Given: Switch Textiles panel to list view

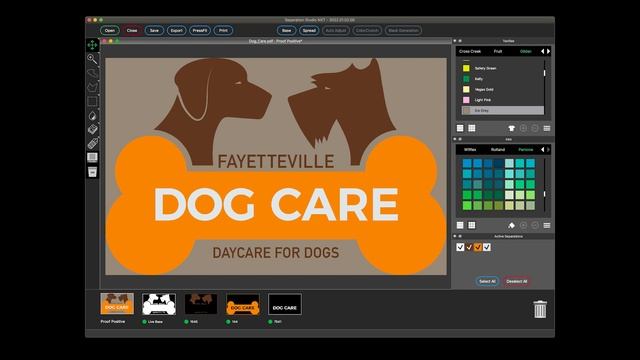Looking at the screenshot, I should click(460, 128).
